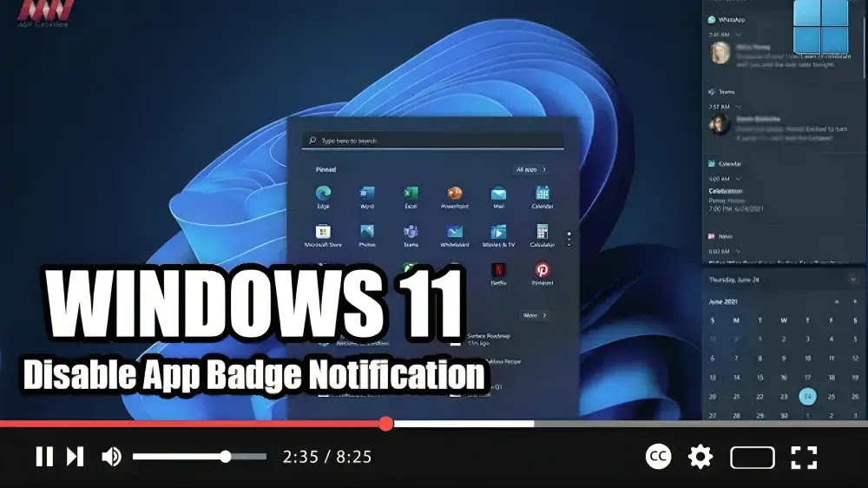Launch Excel from the Start menu
Image resolution: width=868 pixels, height=488 pixels.
click(411, 194)
